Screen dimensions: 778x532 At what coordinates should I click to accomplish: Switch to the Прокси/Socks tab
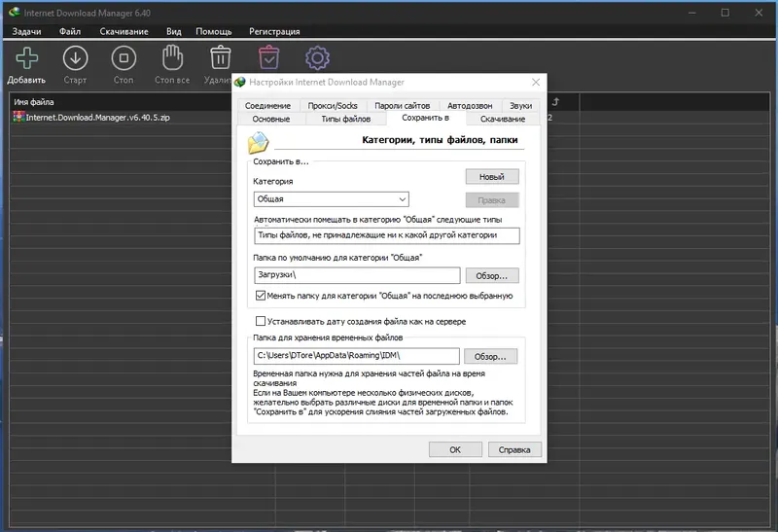click(333, 106)
